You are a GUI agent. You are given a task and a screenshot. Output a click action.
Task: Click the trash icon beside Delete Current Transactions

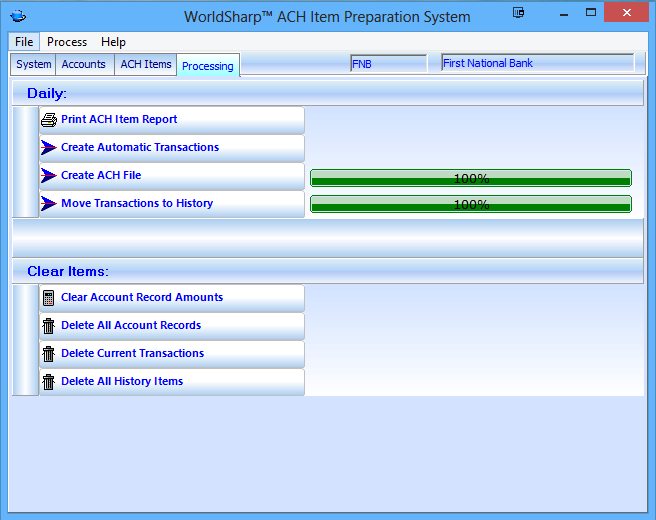pyautogui.click(x=49, y=354)
